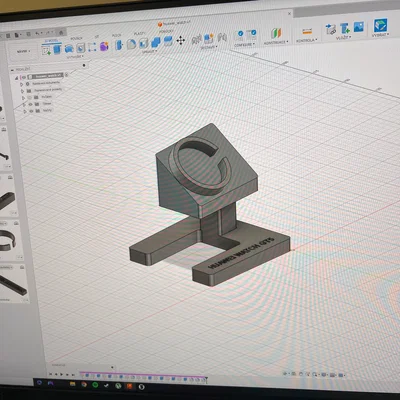Click the first Configure icon with checkmark
The image size is (400, 400).
[x=240, y=35]
